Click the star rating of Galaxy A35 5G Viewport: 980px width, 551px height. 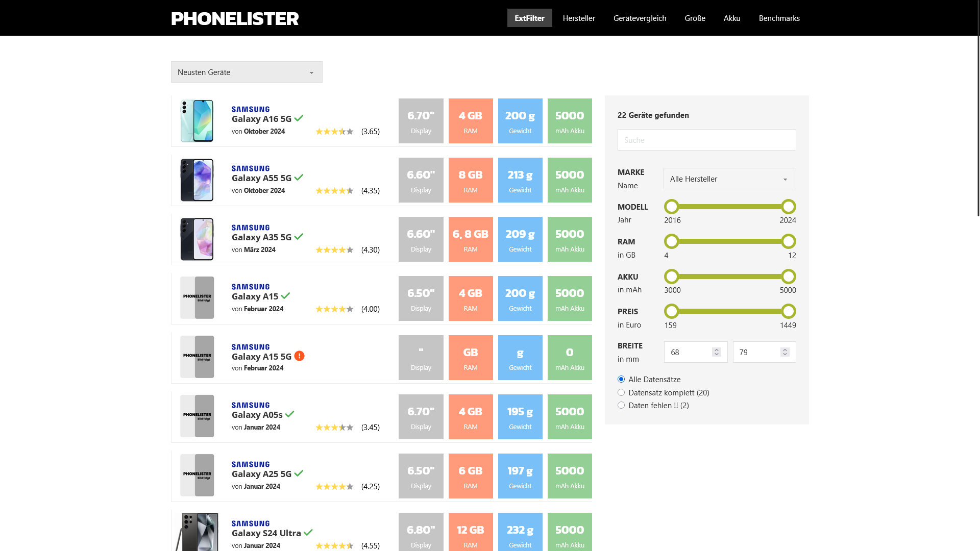tap(334, 250)
